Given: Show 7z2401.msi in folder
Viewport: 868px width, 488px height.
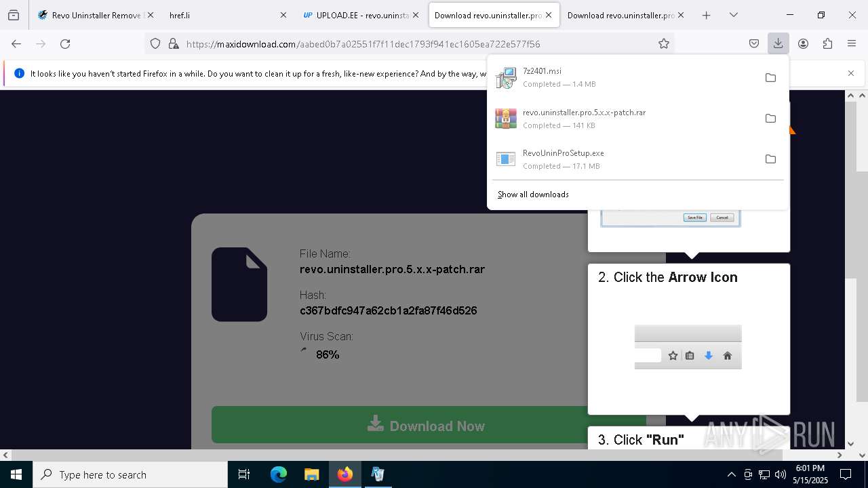Looking at the screenshot, I should 770,77.
